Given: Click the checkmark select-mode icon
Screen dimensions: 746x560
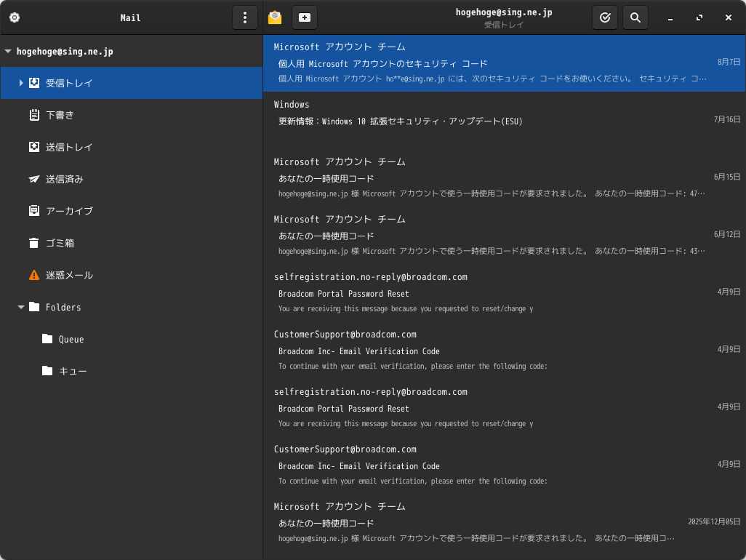Looking at the screenshot, I should 605,17.
